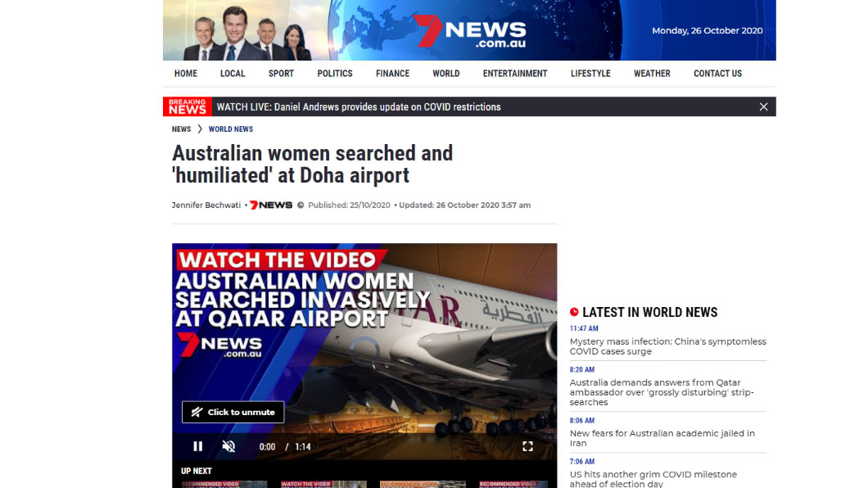Click the video player frame with the Qatar plane
Screen dimensions: 868x488
(x=364, y=351)
